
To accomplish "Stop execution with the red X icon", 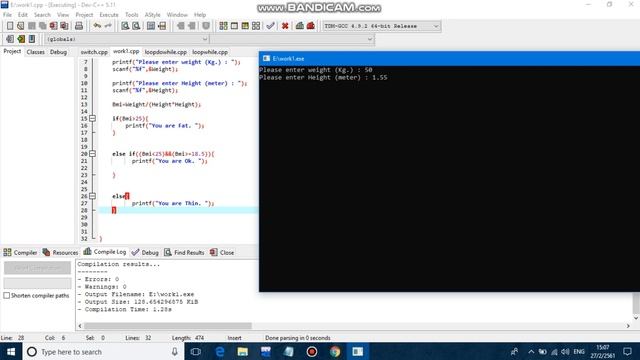I will (285, 26).
